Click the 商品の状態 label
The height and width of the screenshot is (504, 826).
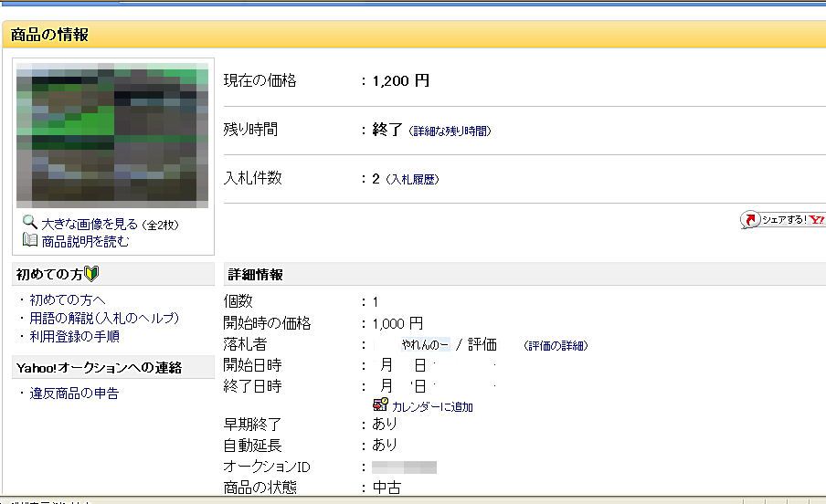pos(259,488)
